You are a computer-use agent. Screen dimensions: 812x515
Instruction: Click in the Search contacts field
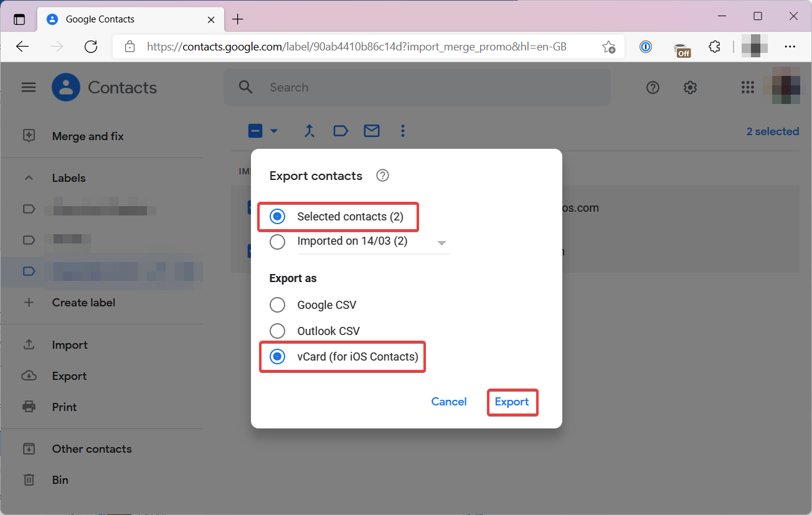(x=417, y=87)
